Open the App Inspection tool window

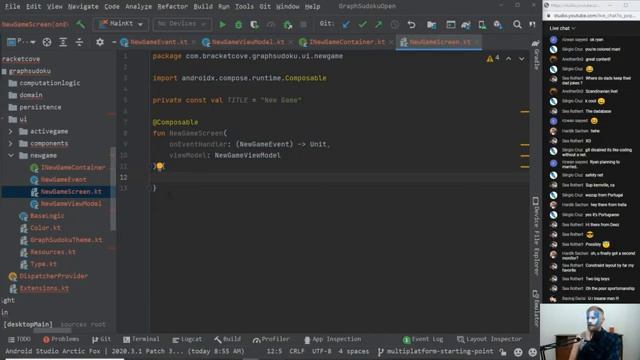[x=333, y=339]
